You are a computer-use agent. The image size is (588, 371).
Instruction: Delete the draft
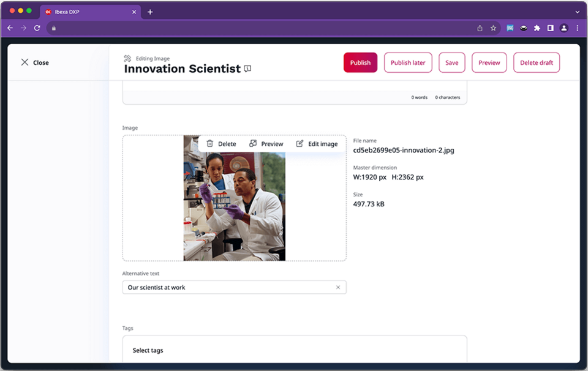[x=537, y=62]
